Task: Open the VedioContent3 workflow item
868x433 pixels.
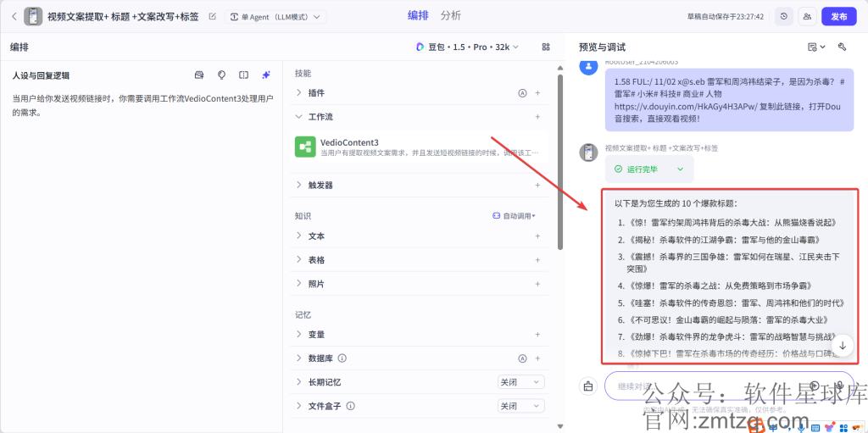Action: [419, 147]
